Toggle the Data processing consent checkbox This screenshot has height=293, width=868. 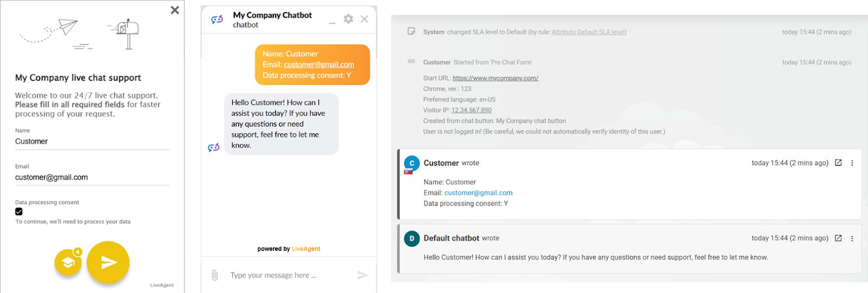pyautogui.click(x=19, y=212)
